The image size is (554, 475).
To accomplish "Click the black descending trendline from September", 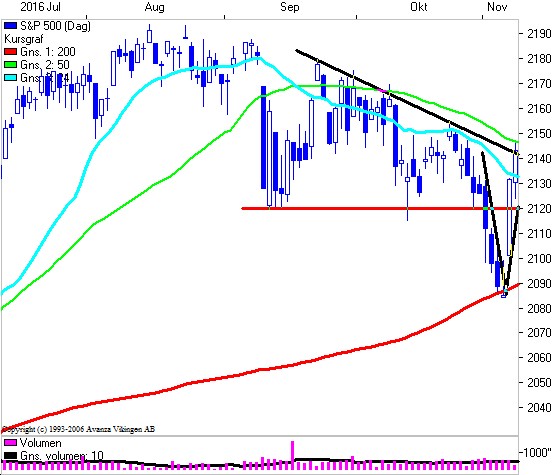I will [x=406, y=101].
